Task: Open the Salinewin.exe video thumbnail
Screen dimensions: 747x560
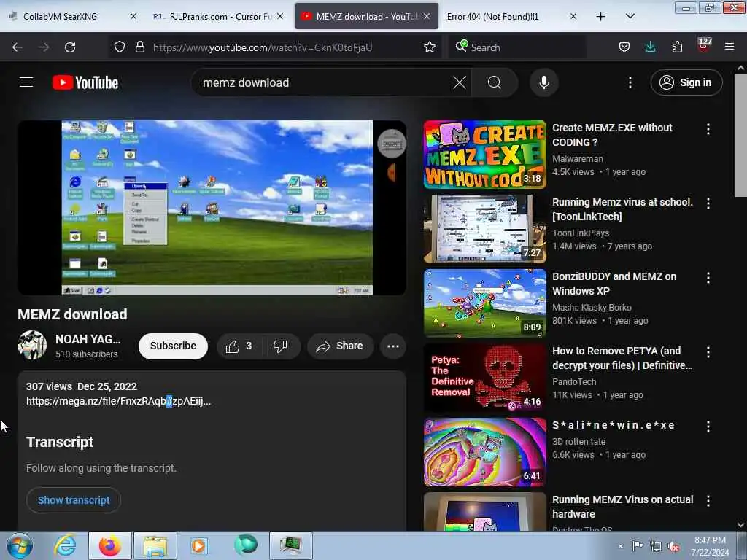Action: pyautogui.click(x=484, y=452)
